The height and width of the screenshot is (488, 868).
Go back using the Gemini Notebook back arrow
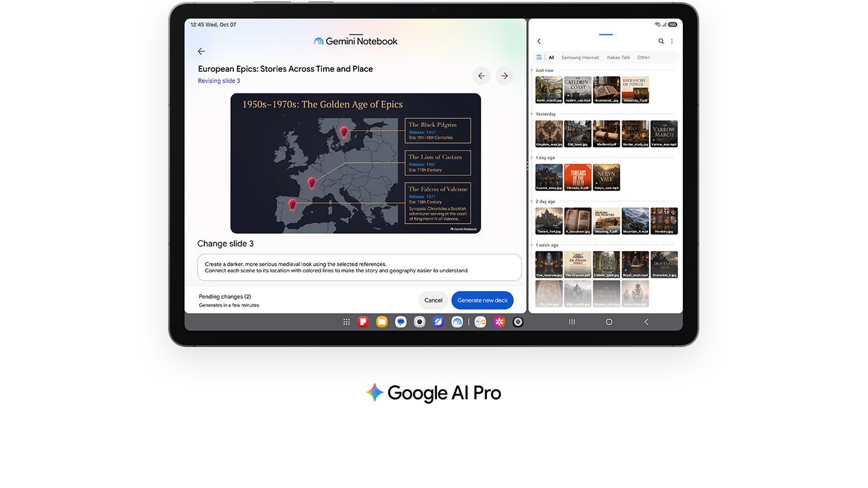[x=201, y=52]
